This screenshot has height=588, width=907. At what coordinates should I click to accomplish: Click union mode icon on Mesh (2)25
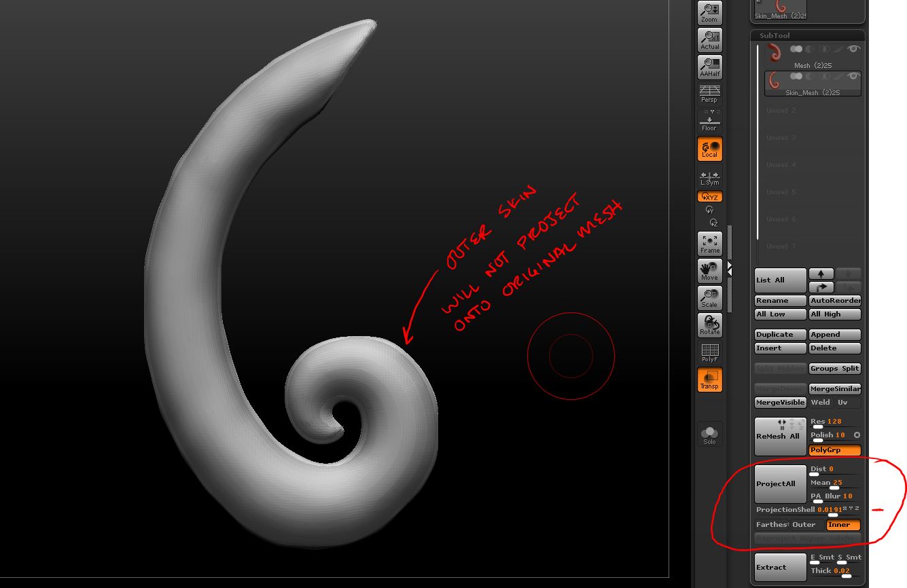point(796,49)
